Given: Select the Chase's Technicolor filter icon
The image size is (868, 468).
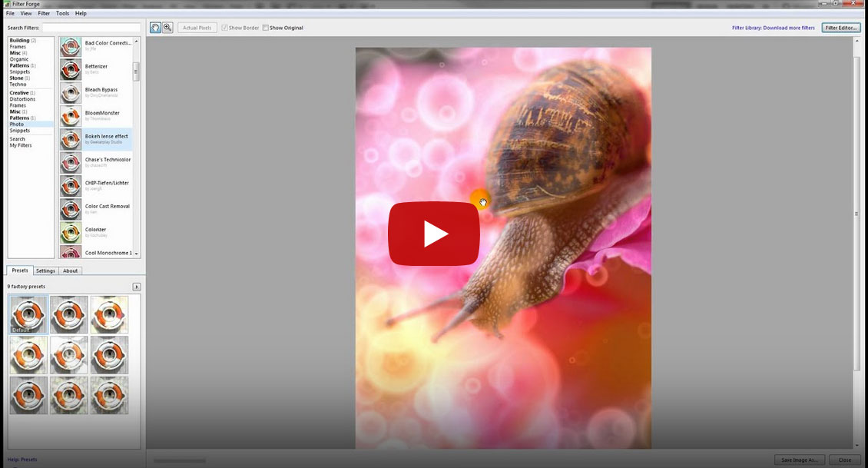Looking at the screenshot, I should [x=71, y=163].
